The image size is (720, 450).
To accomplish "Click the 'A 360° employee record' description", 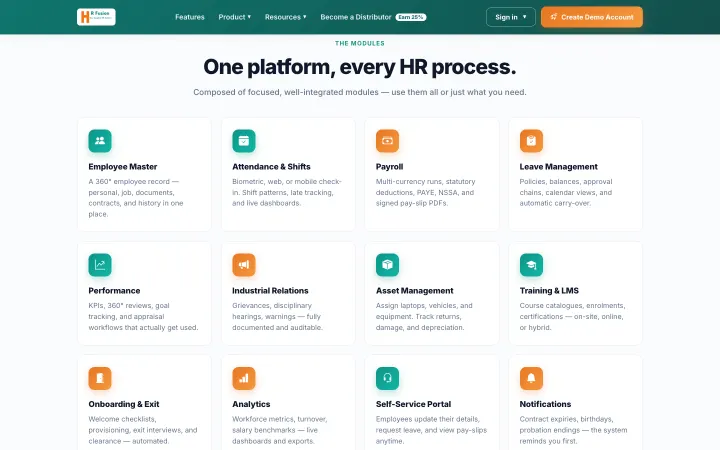I will pos(136,198).
